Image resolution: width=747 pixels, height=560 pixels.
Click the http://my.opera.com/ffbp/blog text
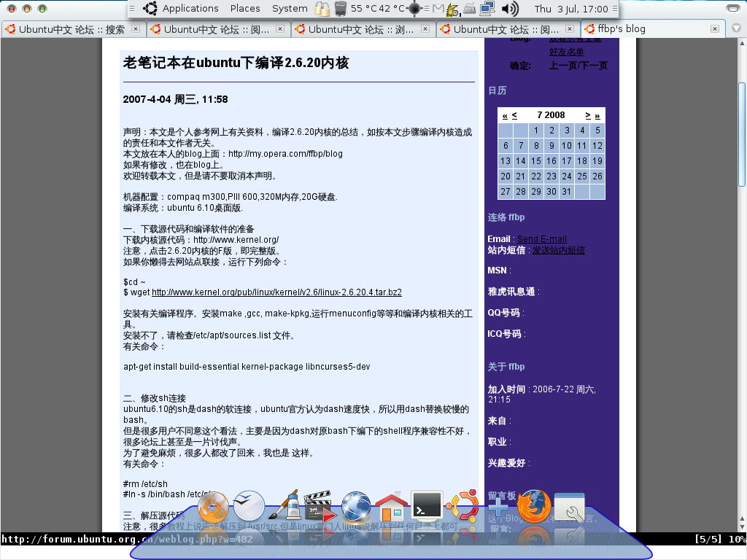[x=285, y=154]
